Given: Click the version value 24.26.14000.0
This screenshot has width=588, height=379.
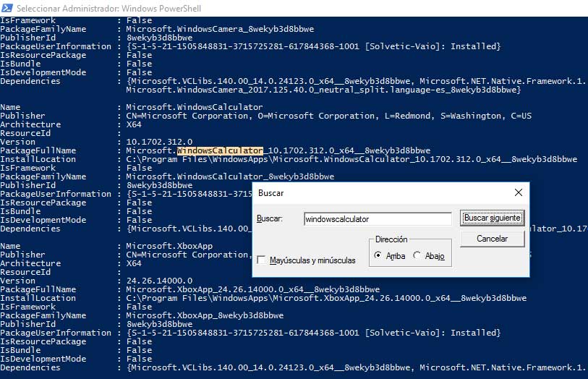Looking at the screenshot, I should pyautogui.click(x=159, y=281).
